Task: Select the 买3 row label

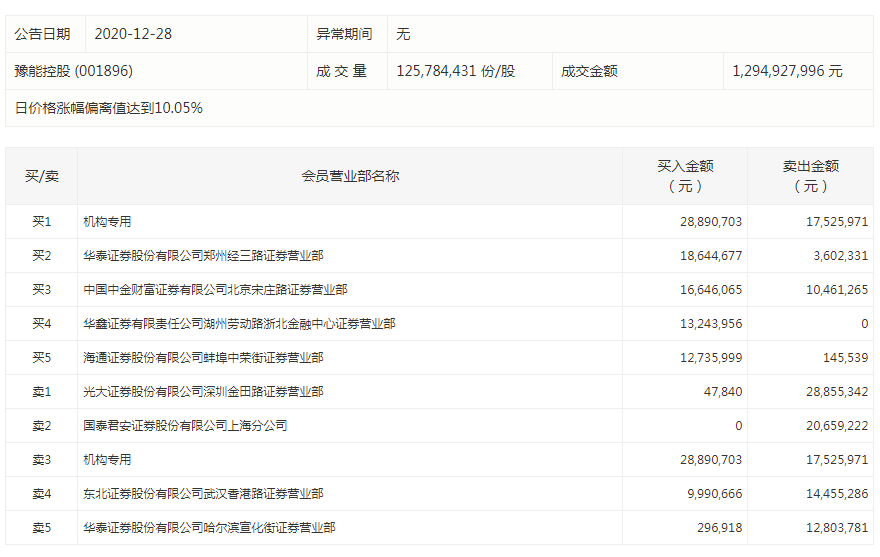Action: [42, 290]
